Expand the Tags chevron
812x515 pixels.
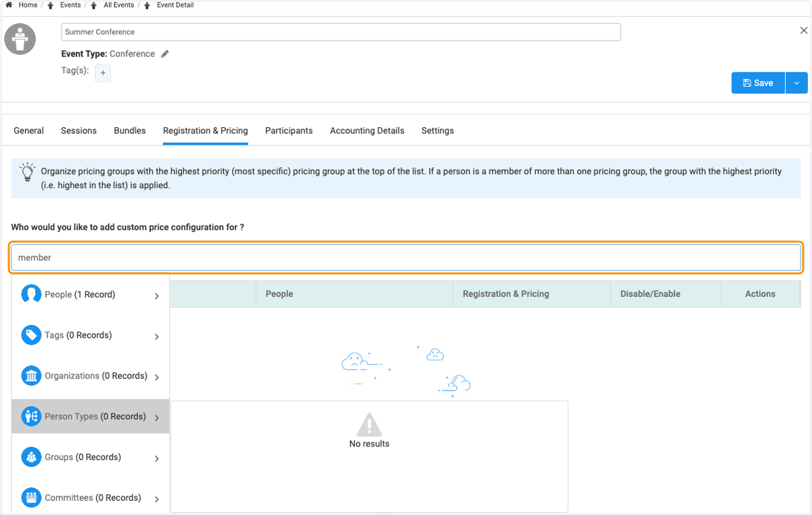click(157, 336)
